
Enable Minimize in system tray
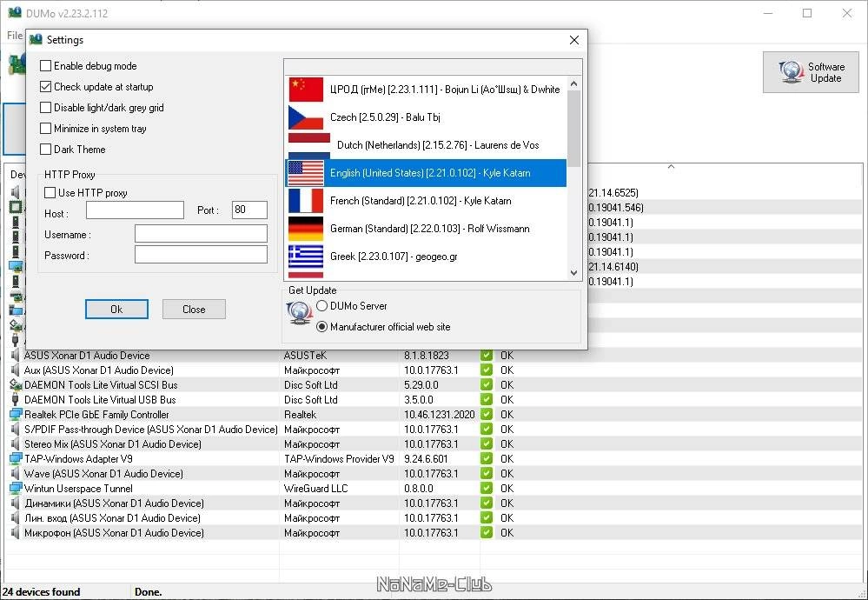tap(45, 129)
